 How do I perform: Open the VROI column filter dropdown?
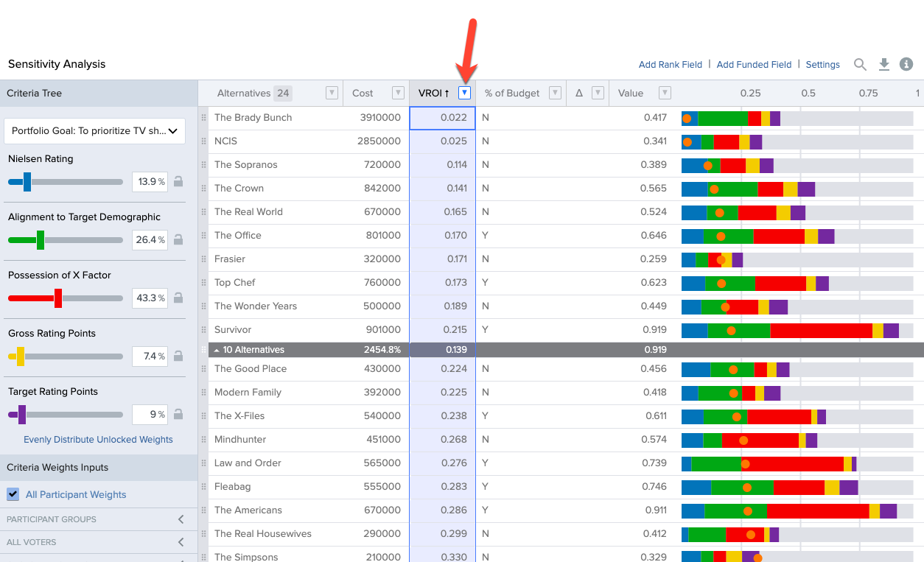[464, 93]
